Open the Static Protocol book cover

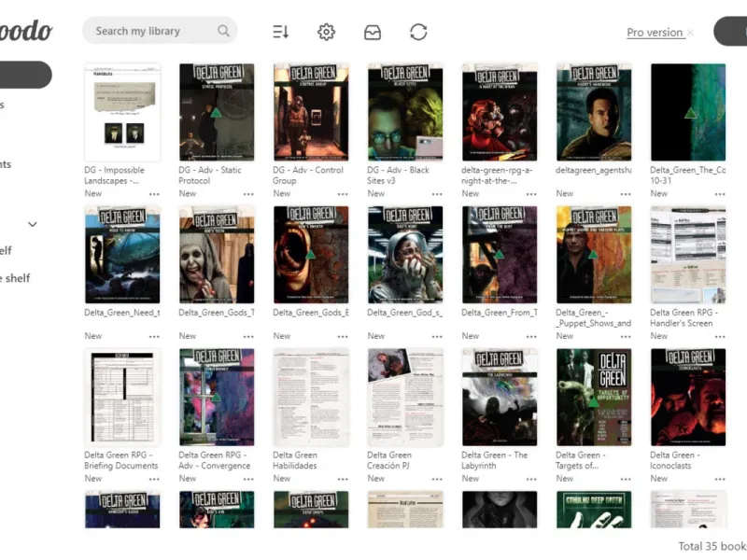[217, 112]
